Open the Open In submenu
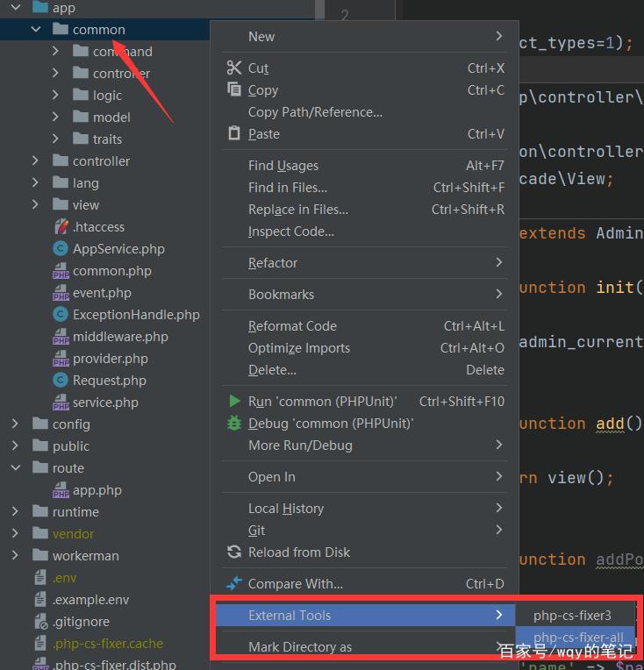Screen dimensions: 644x670 point(364,476)
